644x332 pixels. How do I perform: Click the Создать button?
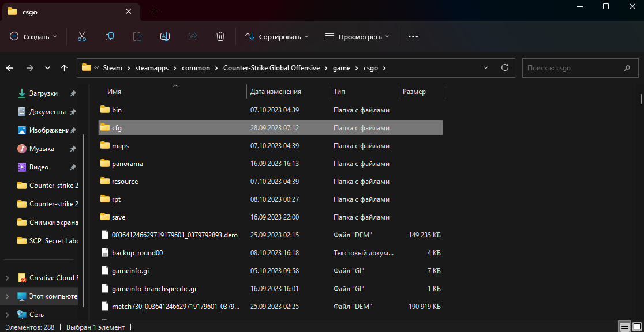pyautogui.click(x=33, y=36)
